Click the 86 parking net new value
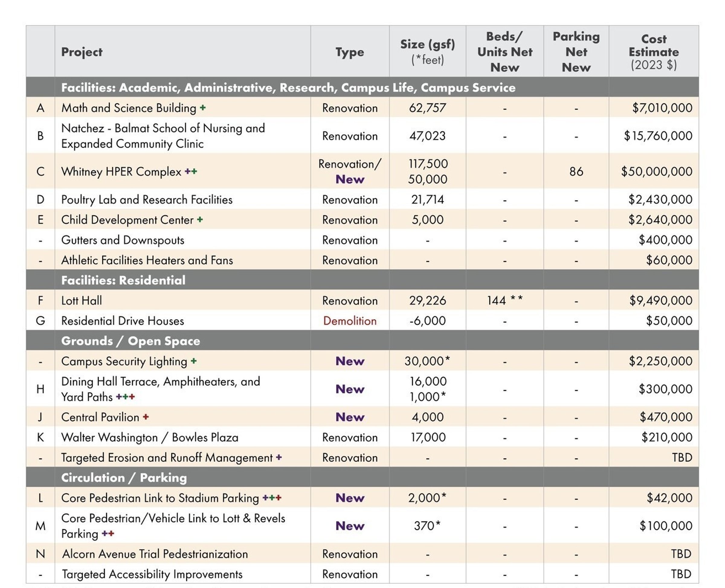 [576, 171]
